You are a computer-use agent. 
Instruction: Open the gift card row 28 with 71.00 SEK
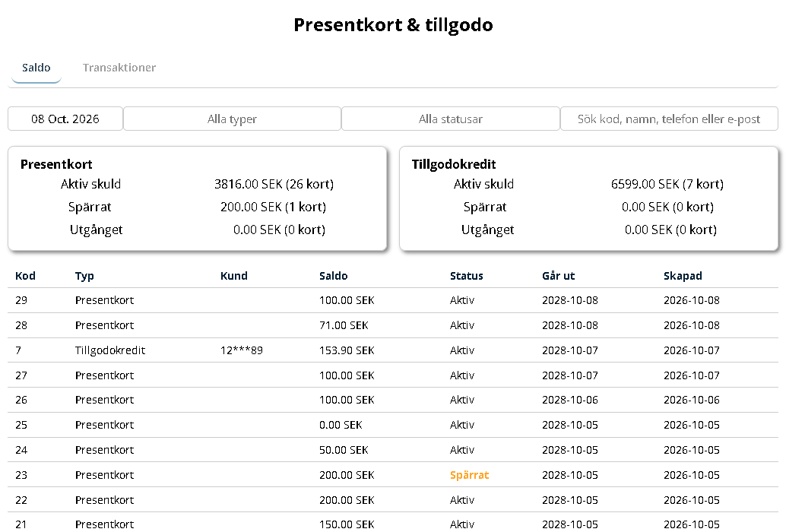tap(393, 325)
